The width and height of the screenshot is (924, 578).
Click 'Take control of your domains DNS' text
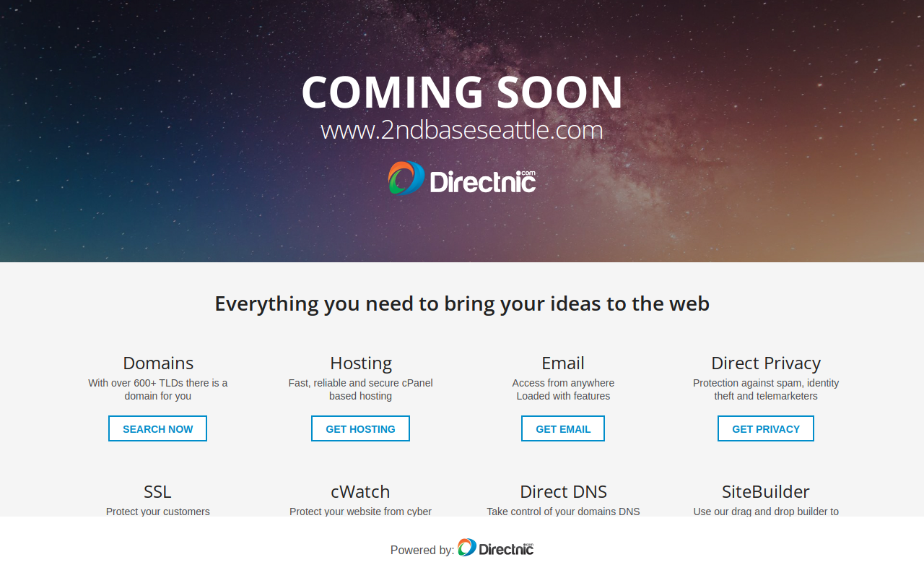[x=563, y=512]
